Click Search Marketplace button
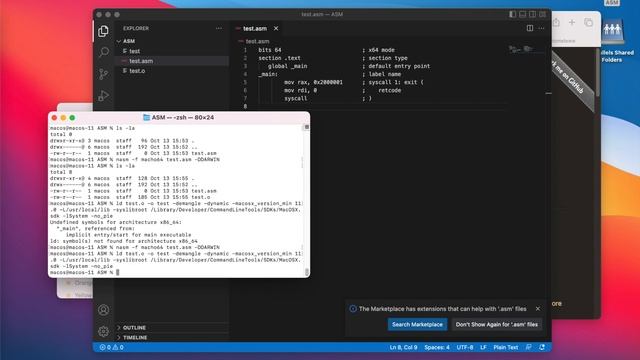 417,324
